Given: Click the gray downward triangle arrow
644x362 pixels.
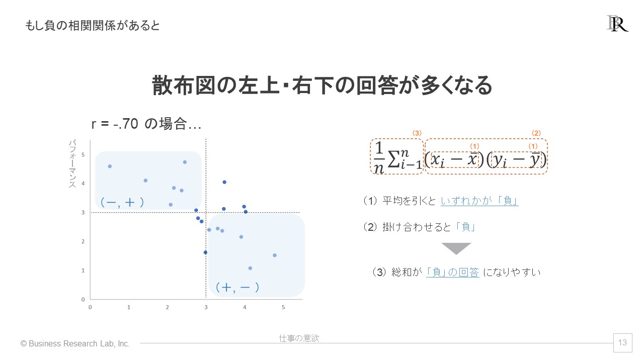Looking at the screenshot, I should [x=456, y=249].
